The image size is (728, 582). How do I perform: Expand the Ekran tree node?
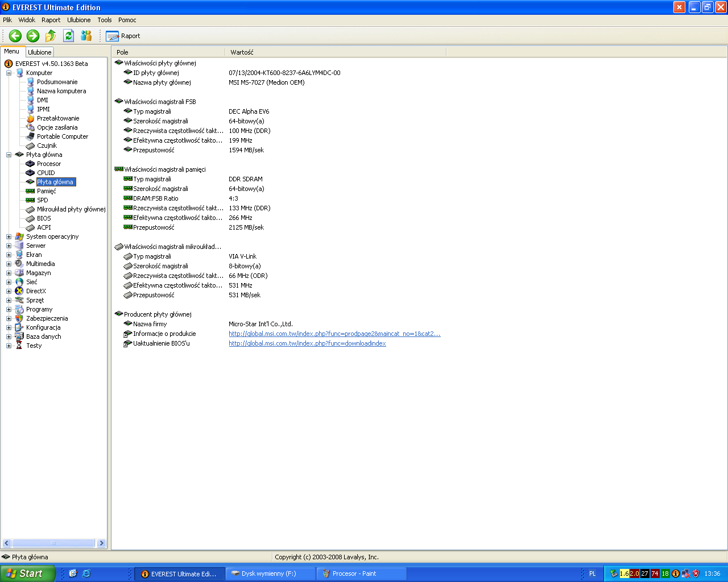click(9, 255)
